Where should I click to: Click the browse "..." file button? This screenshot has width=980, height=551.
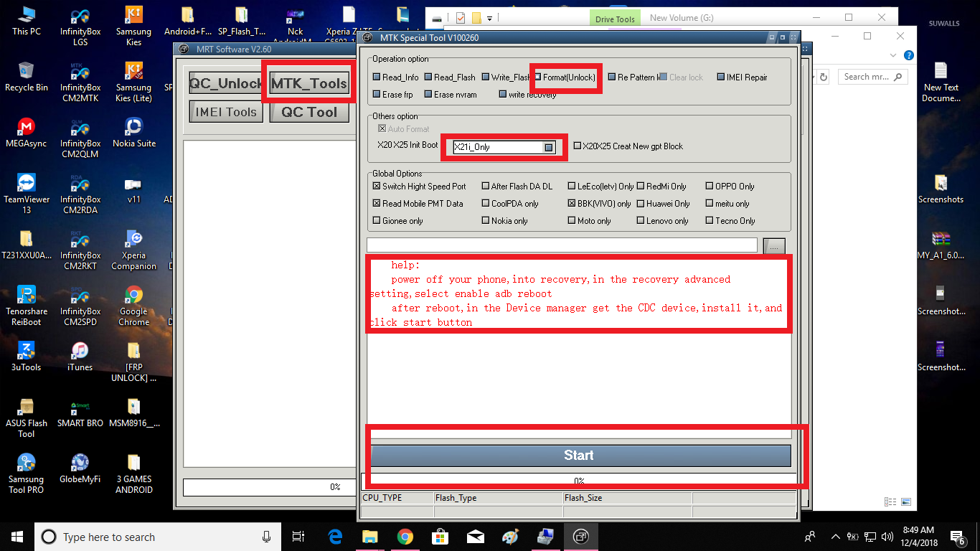(x=774, y=246)
